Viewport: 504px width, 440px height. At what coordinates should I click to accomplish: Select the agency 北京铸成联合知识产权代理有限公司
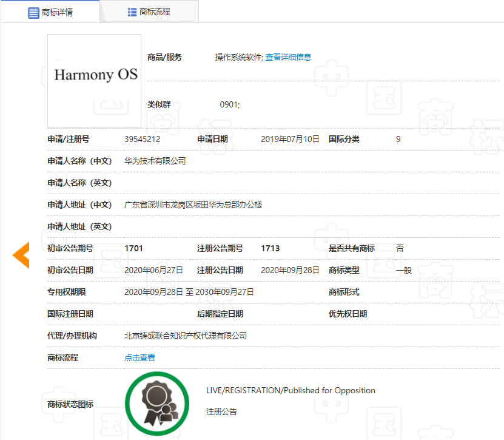186,336
